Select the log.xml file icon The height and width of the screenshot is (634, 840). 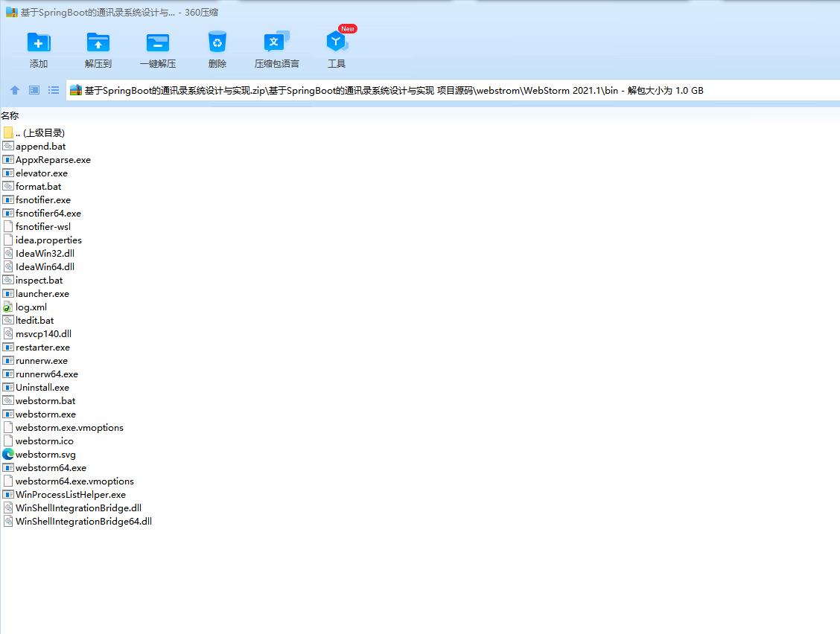tap(8, 307)
